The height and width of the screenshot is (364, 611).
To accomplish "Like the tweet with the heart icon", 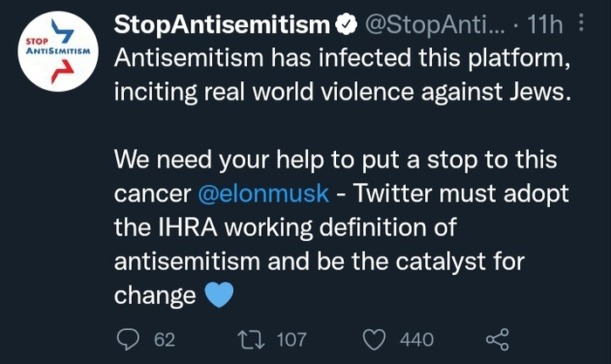I will pos(374,339).
